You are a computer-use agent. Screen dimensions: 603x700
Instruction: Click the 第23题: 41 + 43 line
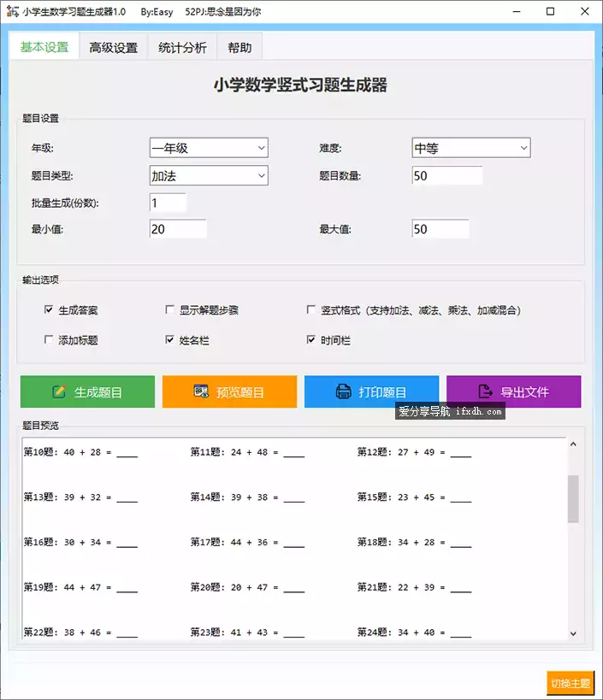pos(247,632)
